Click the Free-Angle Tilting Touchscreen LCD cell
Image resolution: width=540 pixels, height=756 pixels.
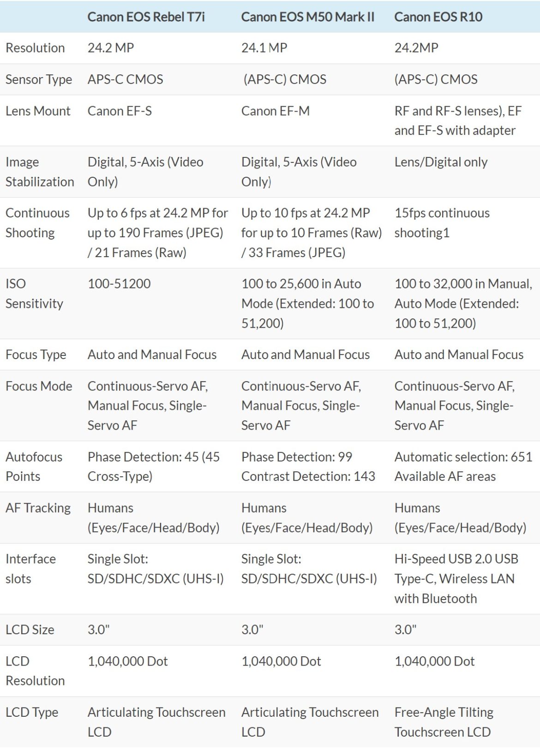(x=444, y=722)
